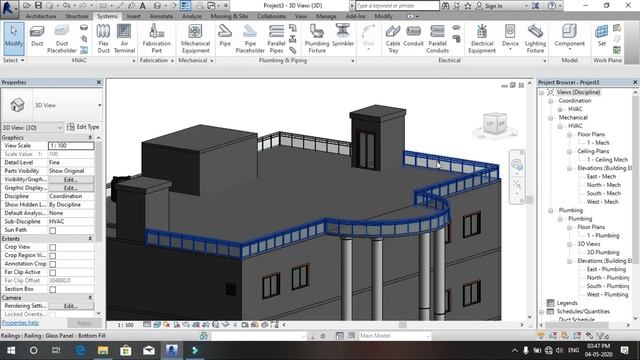Collapse the Camera properties section
The image size is (640, 360).
[90, 298]
